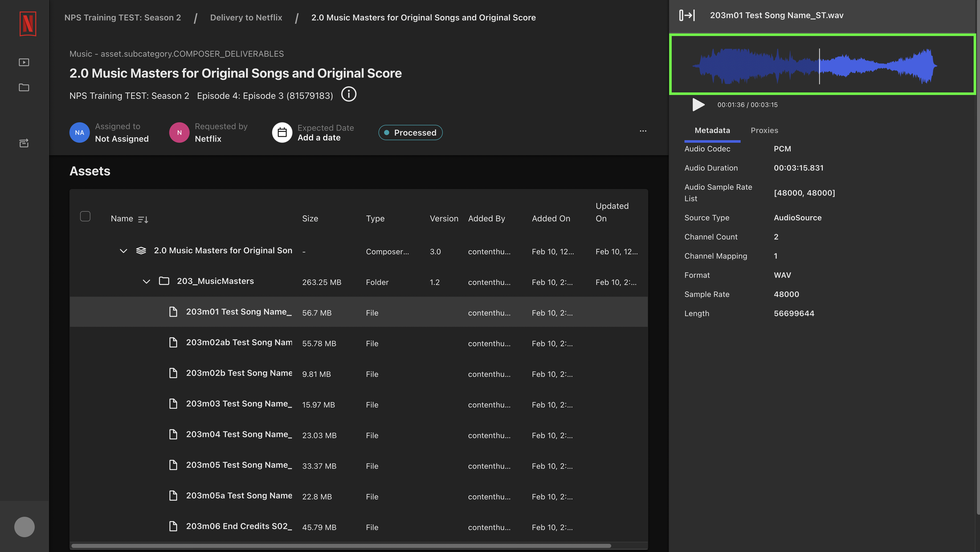
Task: Open the Expected Date calendar icon
Action: click(282, 133)
